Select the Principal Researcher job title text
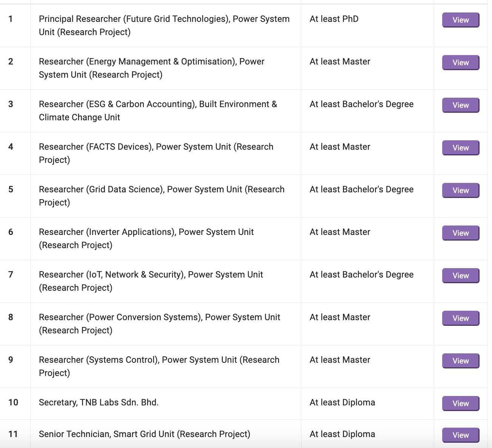This screenshot has width=492, height=448. pos(164,25)
